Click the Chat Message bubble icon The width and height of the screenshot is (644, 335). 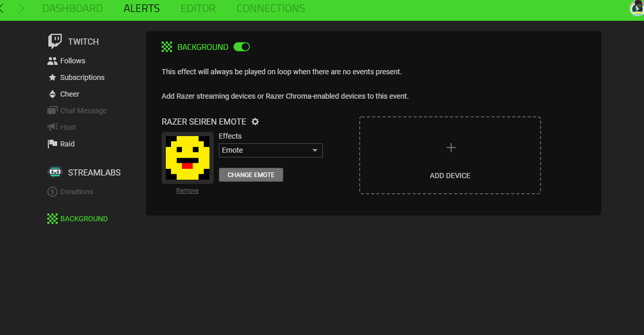(x=52, y=110)
